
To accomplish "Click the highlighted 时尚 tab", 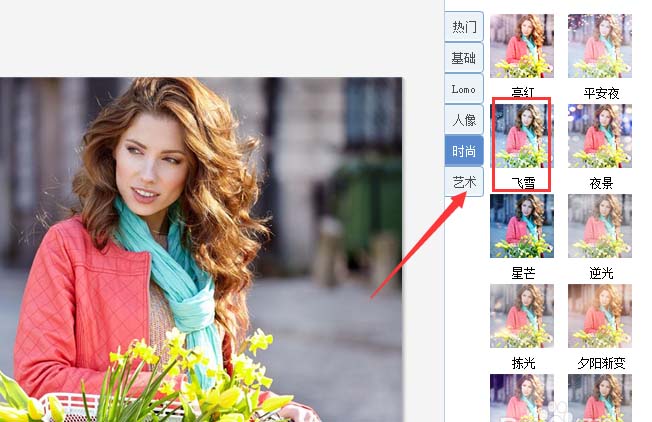I will point(464,151).
